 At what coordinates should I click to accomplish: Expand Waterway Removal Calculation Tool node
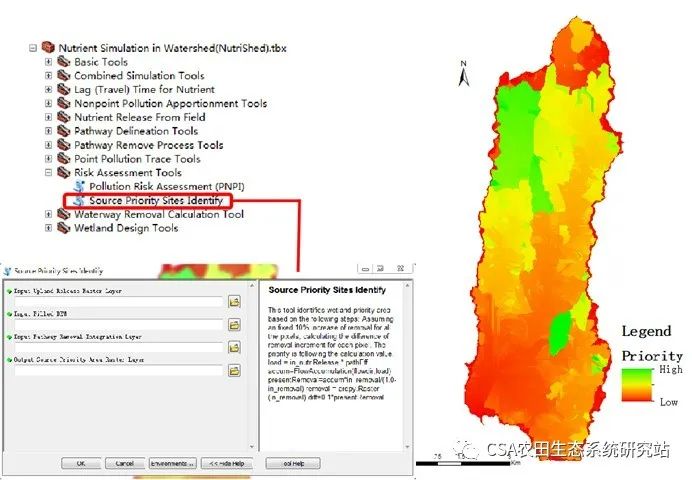pyautogui.click(x=49, y=214)
